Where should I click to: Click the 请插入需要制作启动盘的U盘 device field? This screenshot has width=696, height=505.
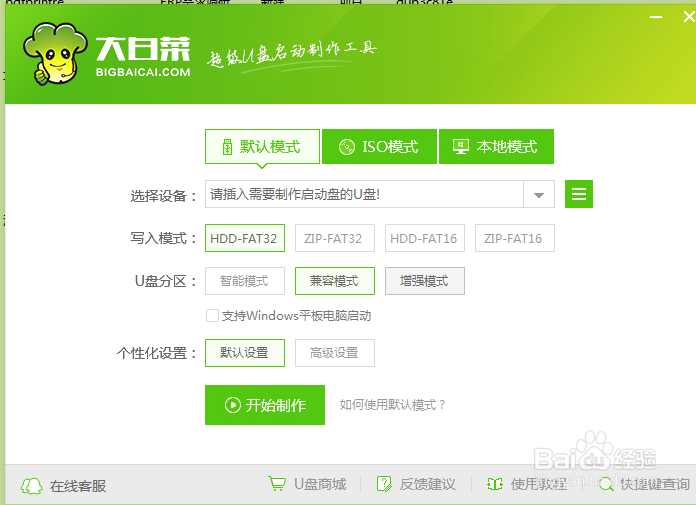click(364, 194)
